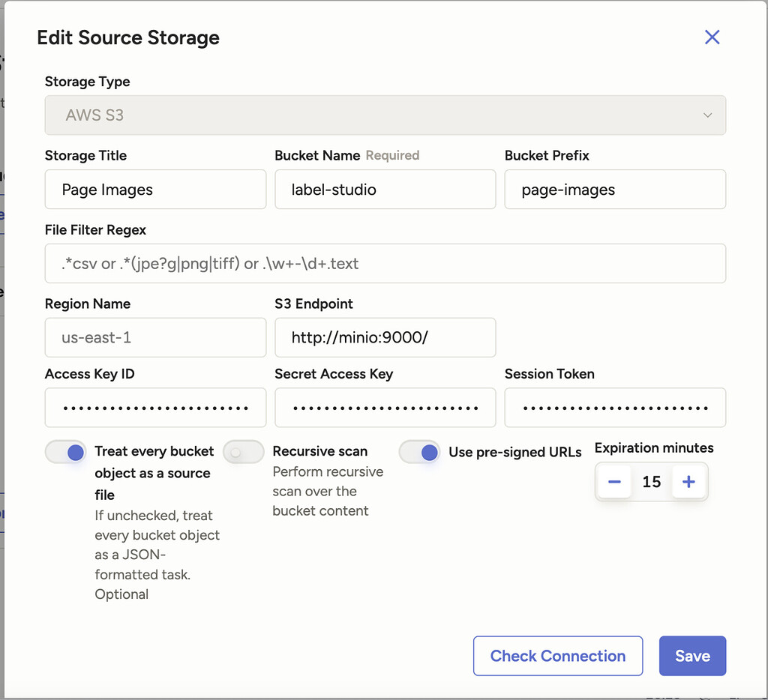Click the S3 Endpoint URL field
This screenshot has height=700, width=768.
click(385, 337)
